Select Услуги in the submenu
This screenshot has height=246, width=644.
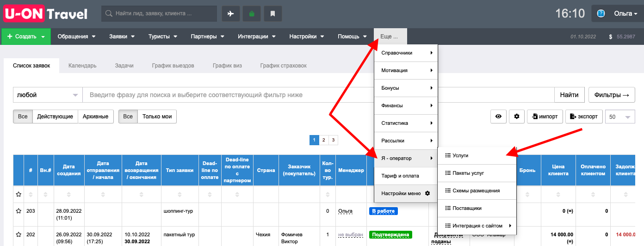click(477, 155)
